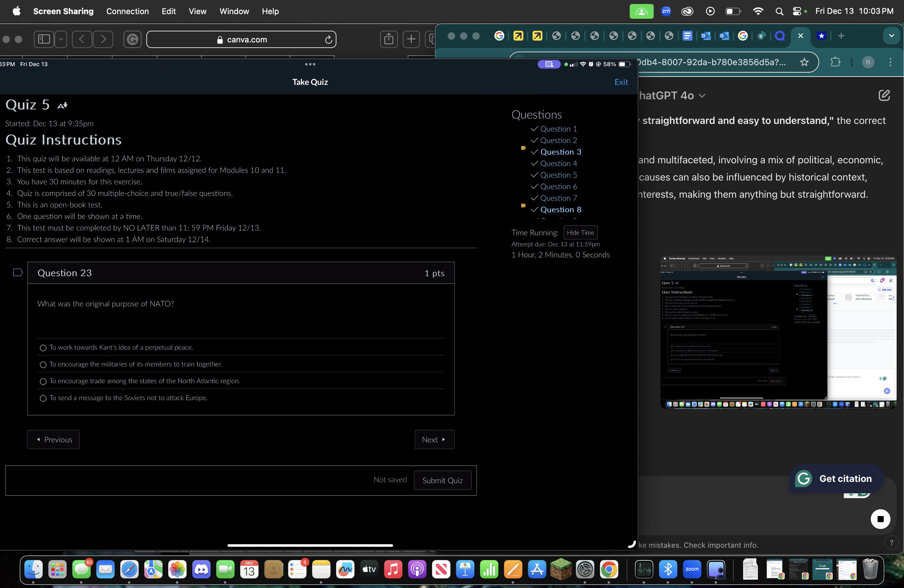Choose 'To send a message to the Soviets' answer
This screenshot has height=588, width=904.
[x=43, y=398]
